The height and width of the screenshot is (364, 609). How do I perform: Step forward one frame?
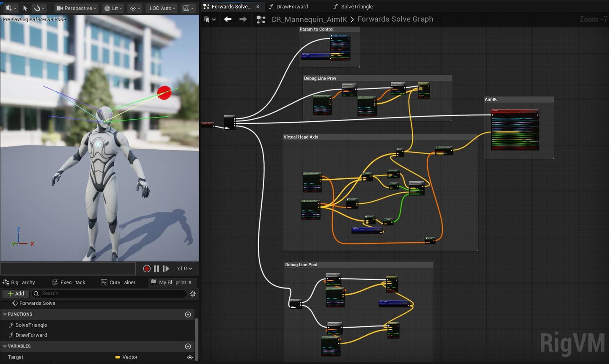click(166, 268)
